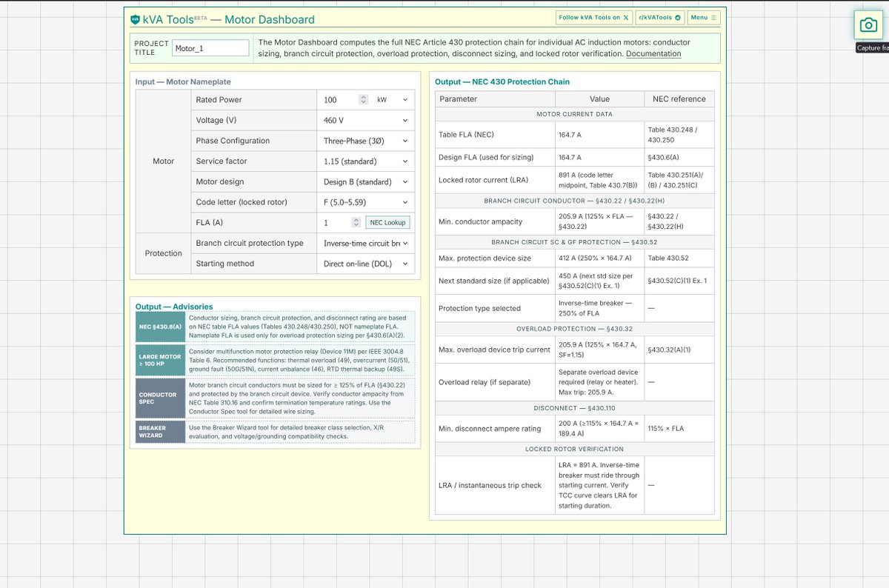Click the 'BREAKER WIZARD' advisory label

(x=161, y=432)
